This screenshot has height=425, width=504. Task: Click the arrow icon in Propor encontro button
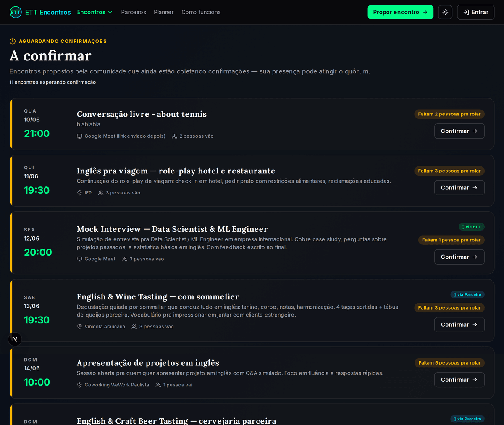[425, 12]
